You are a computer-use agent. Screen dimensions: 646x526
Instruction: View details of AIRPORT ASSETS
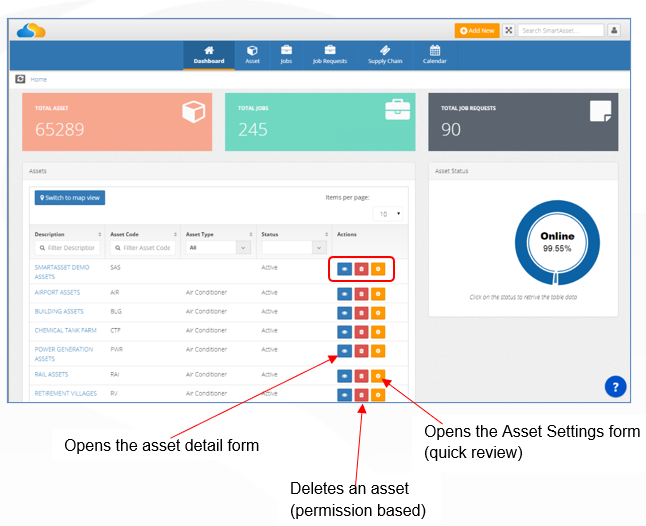[x=344, y=294]
